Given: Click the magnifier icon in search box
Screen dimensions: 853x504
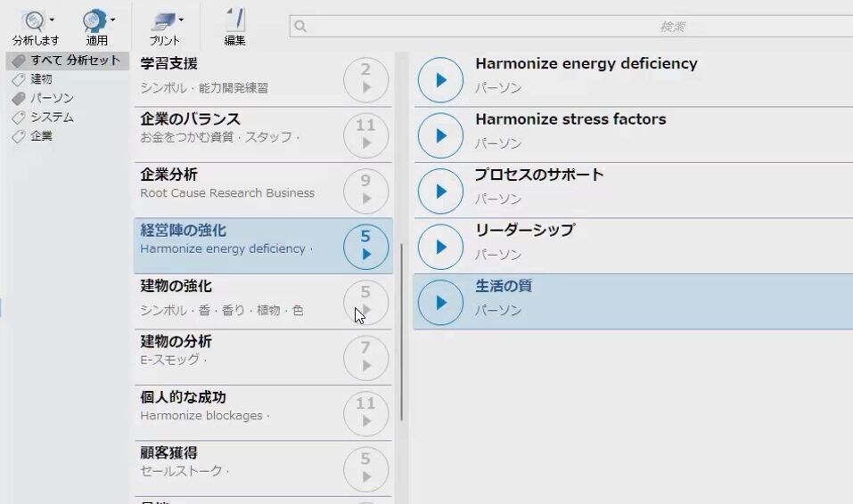Looking at the screenshot, I should pyautogui.click(x=300, y=26).
